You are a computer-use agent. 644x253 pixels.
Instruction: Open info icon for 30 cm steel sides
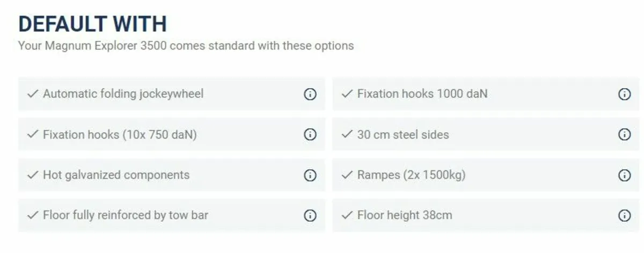(624, 134)
